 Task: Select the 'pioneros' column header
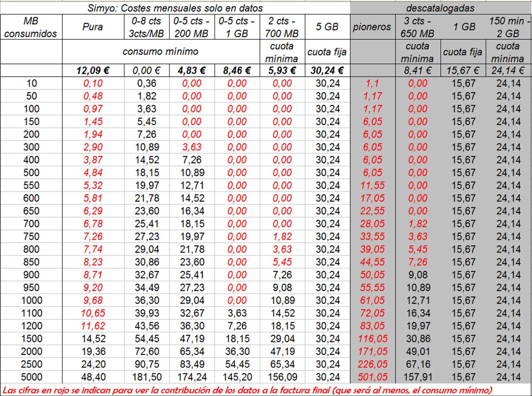click(372, 27)
